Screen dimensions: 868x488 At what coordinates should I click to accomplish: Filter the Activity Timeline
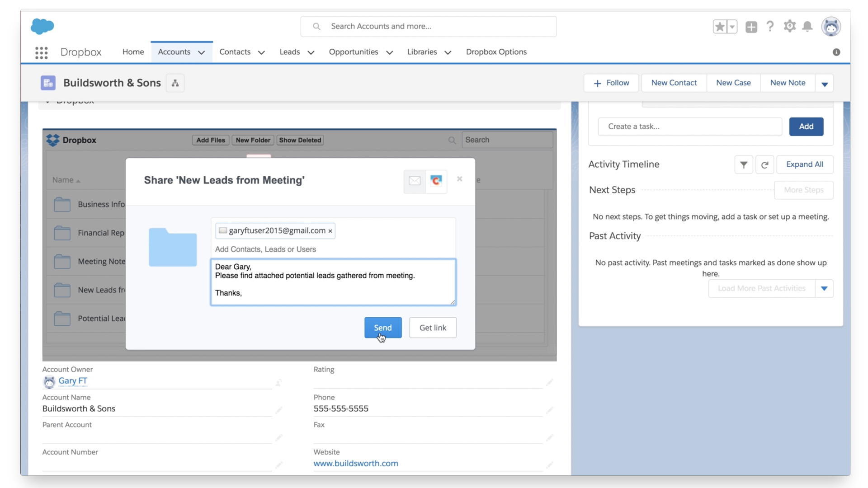744,165
